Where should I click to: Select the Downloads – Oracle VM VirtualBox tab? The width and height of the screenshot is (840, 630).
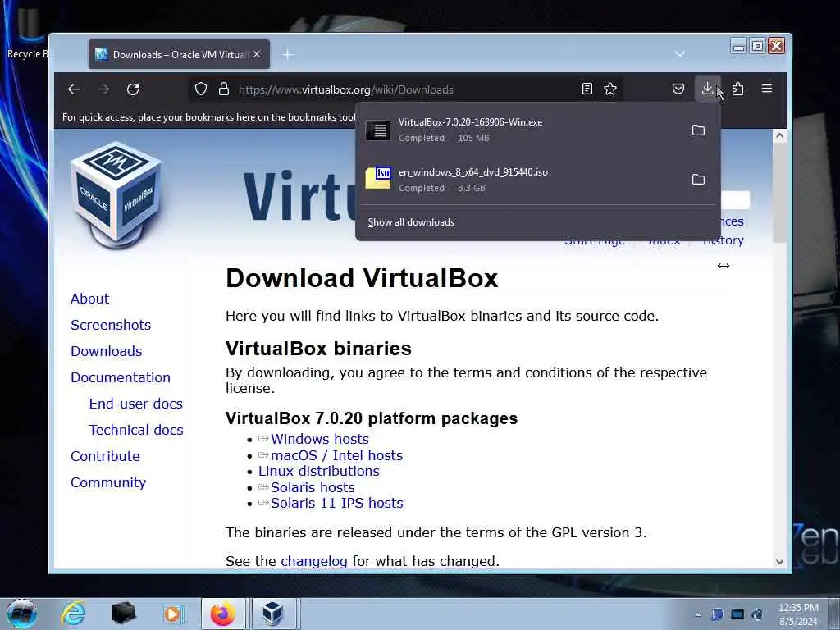click(x=179, y=54)
